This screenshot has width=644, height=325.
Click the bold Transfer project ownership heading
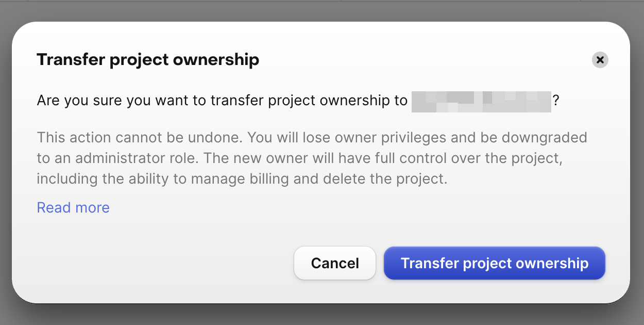[x=148, y=60]
